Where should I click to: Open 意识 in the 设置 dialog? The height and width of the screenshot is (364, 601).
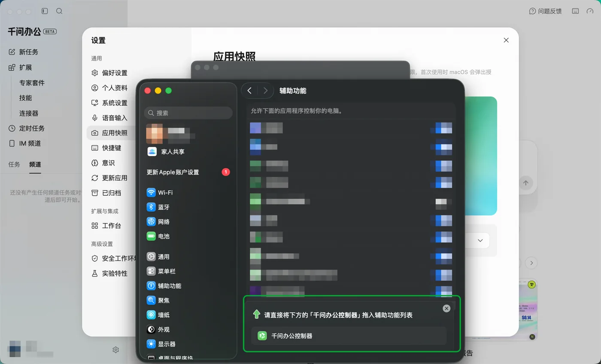pyautogui.click(x=103, y=163)
